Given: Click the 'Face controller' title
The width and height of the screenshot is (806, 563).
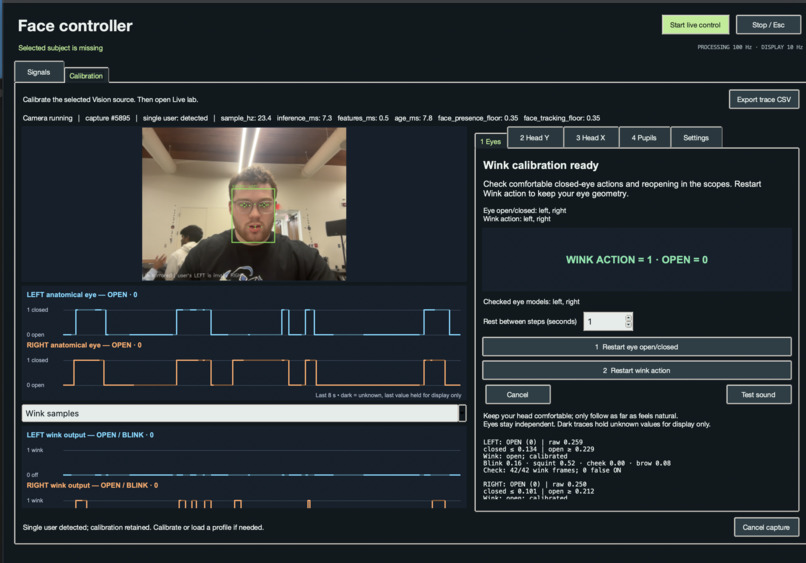Looking at the screenshot, I should coord(75,26).
